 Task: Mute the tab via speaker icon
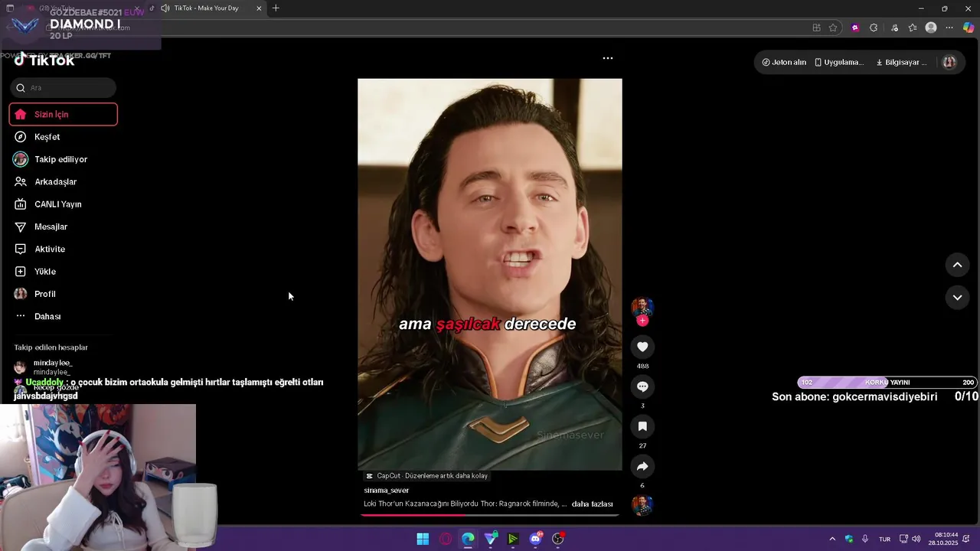pyautogui.click(x=165, y=8)
